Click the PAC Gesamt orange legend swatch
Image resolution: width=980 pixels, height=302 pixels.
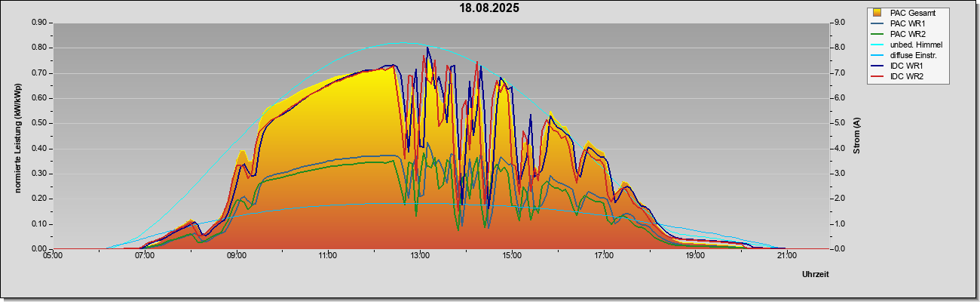(x=877, y=13)
